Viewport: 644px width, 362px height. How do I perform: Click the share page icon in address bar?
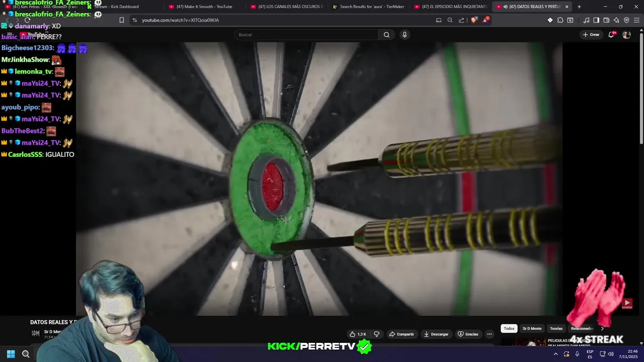(461, 20)
